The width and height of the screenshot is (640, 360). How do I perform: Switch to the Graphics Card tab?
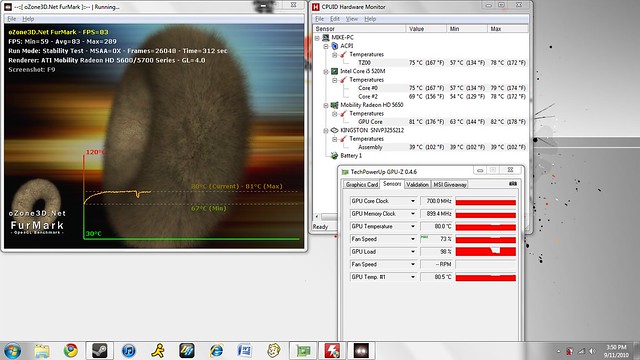[362, 184]
